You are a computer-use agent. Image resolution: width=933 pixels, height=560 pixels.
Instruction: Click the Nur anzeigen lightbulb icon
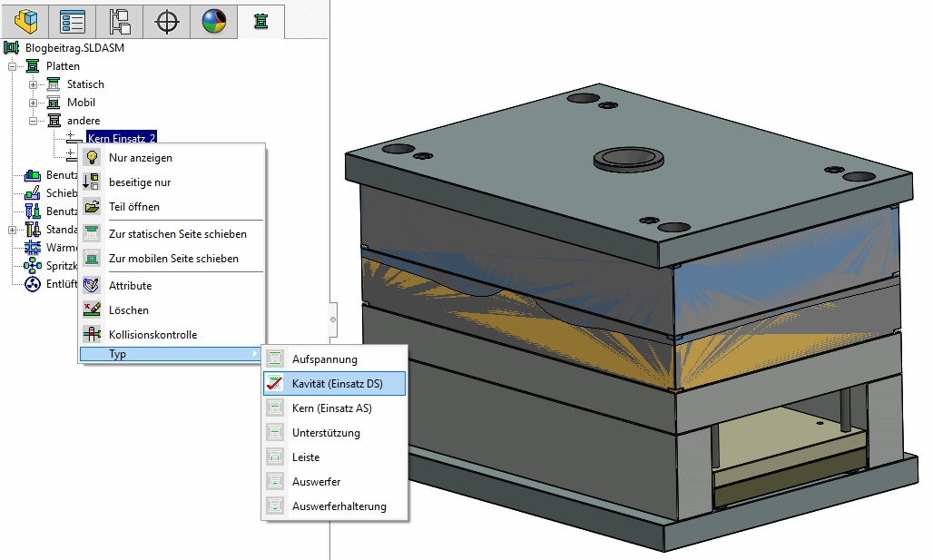pyautogui.click(x=92, y=158)
